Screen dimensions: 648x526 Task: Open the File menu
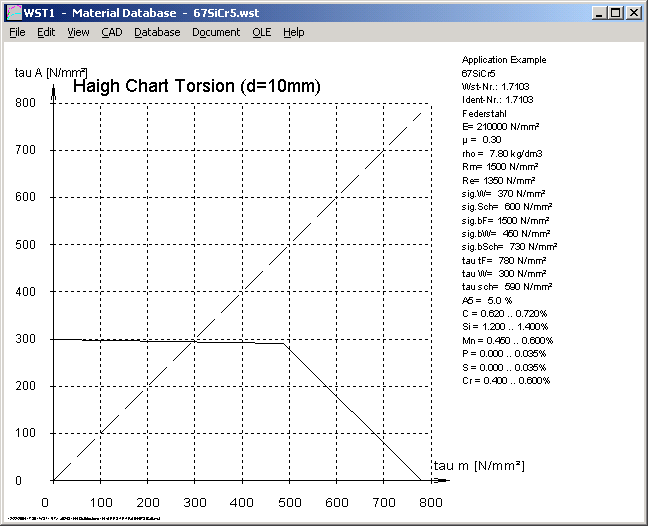coord(17,32)
